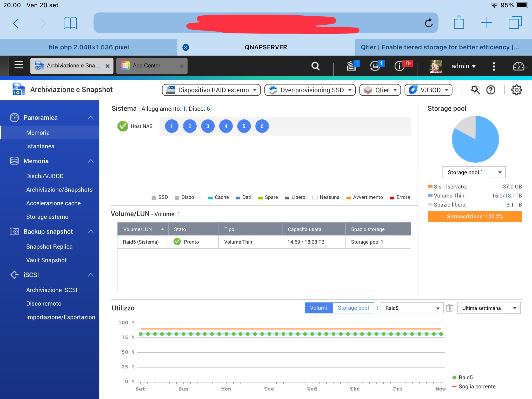Open the Qtier dropdown
532x399 pixels.
(380, 90)
